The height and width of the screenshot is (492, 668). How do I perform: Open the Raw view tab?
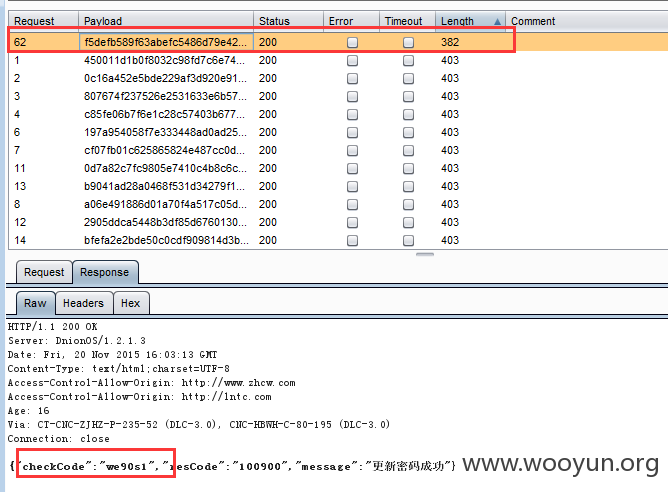pos(35,303)
